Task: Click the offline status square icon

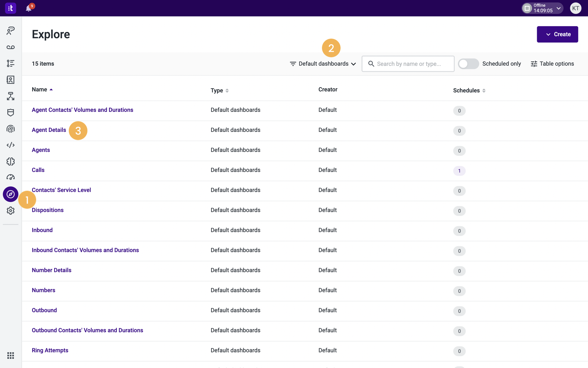Action: 527,8
